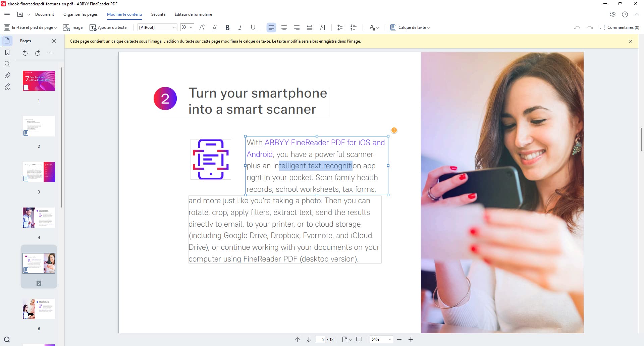Click Ajouter du texte button
The image size is (644, 346).
(108, 27)
